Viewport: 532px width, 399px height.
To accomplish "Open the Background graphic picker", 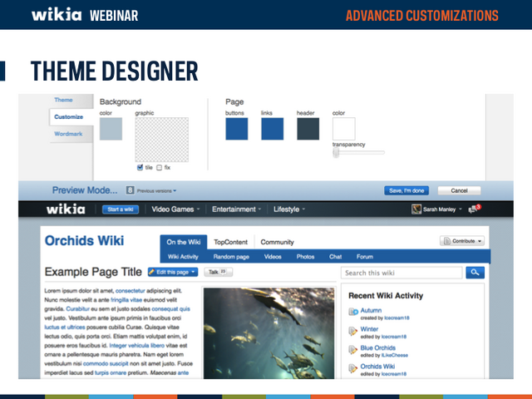I will 162,140.
